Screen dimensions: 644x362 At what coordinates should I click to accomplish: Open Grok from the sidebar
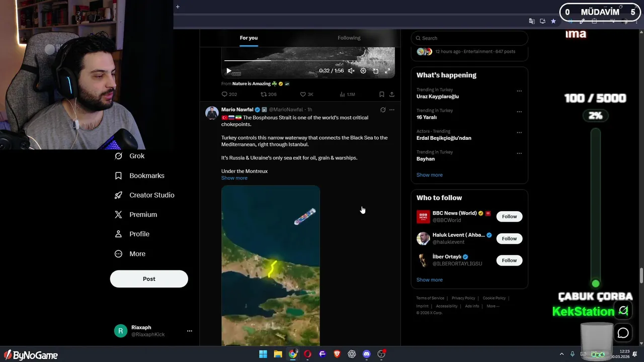coord(130,156)
